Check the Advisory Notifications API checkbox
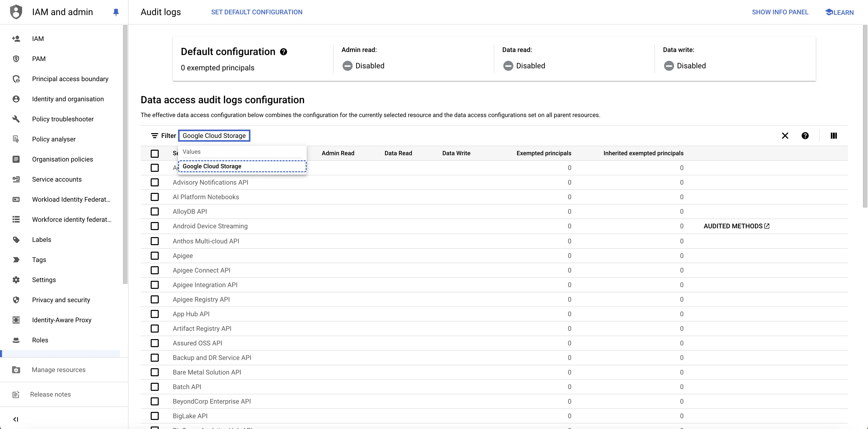Image resolution: width=868 pixels, height=429 pixels. pos(154,182)
